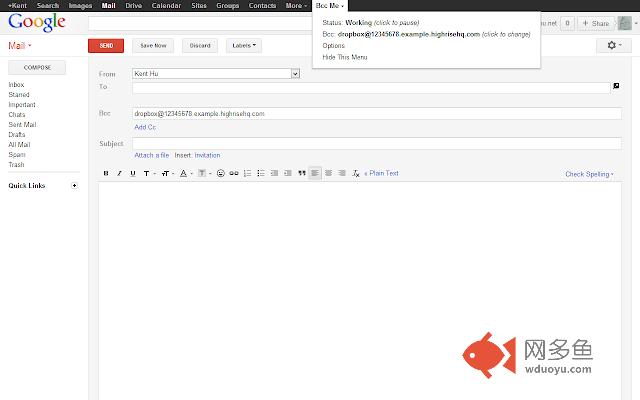
Task: Click the Google search input box
Action: click(200, 23)
